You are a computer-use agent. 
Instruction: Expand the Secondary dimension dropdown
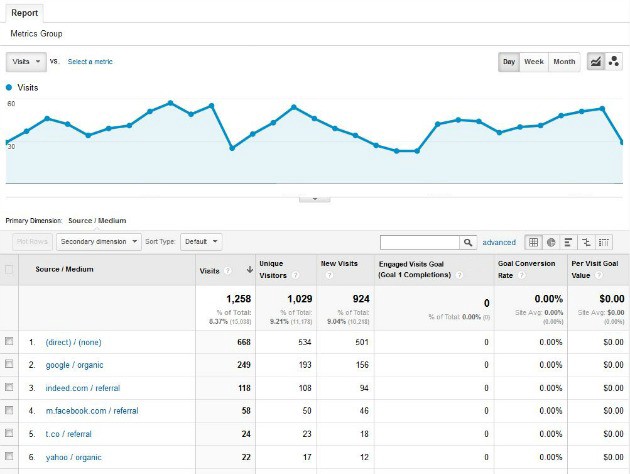click(98, 241)
